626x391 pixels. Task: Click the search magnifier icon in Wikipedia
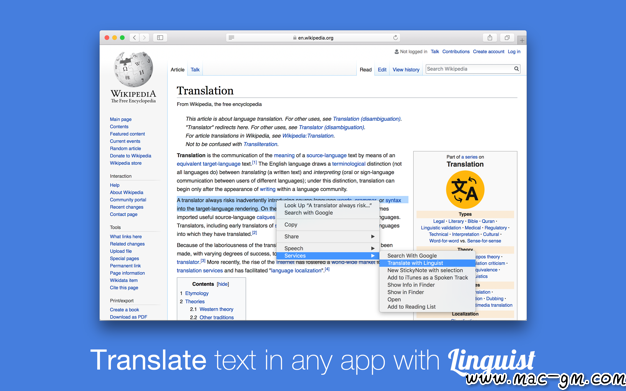click(516, 69)
